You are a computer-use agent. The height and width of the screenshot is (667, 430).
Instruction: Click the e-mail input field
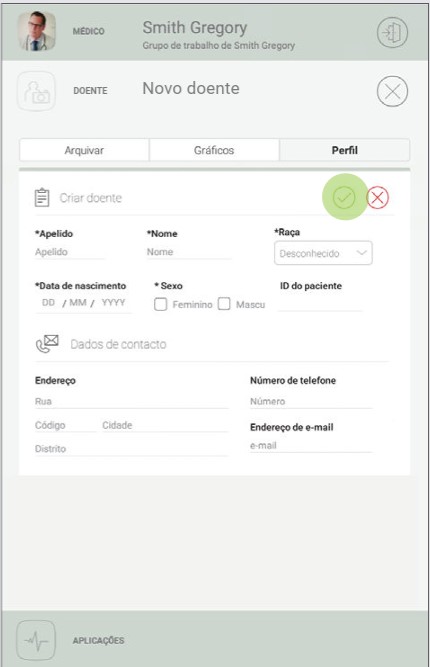point(311,445)
